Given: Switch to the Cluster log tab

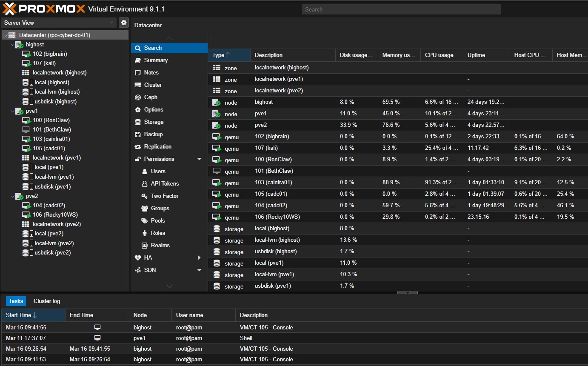Looking at the screenshot, I should [46, 301].
